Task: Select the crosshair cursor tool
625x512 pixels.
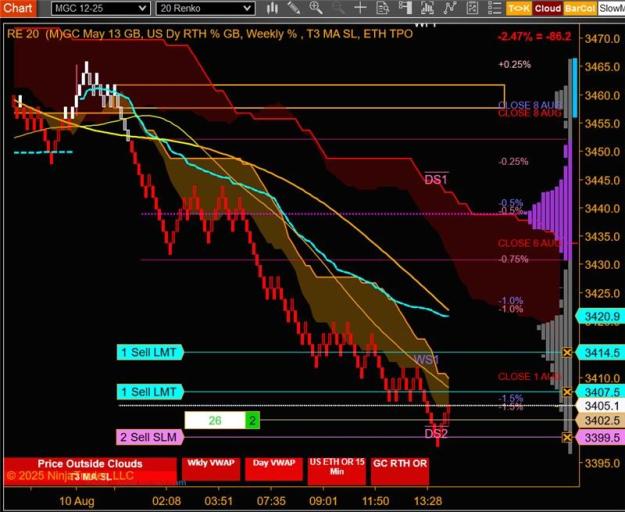Action: [360, 8]
